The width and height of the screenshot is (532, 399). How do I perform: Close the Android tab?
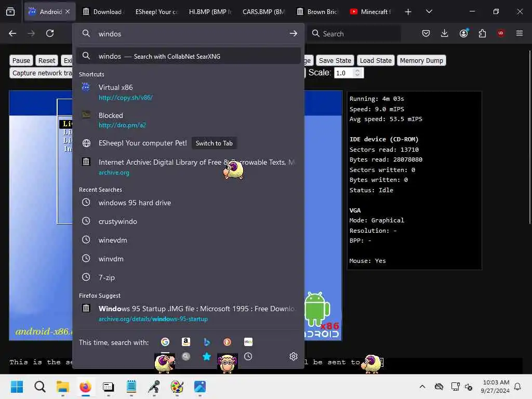68,11
